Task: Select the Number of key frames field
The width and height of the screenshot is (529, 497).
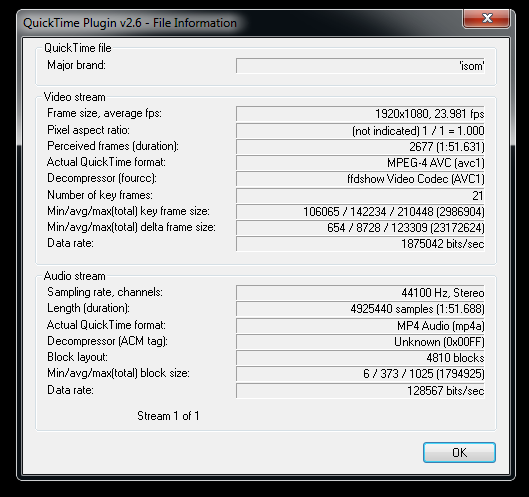Action: [360, 195]
